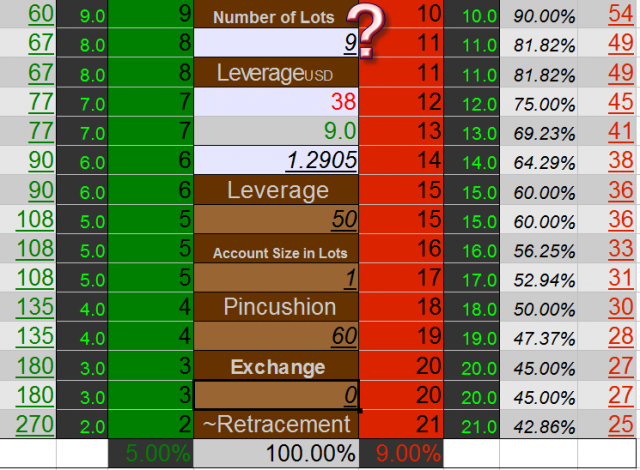Viewport: 640px width, 470px height.
Task: Select the green 10.0 cell
Action: point(471,14)
